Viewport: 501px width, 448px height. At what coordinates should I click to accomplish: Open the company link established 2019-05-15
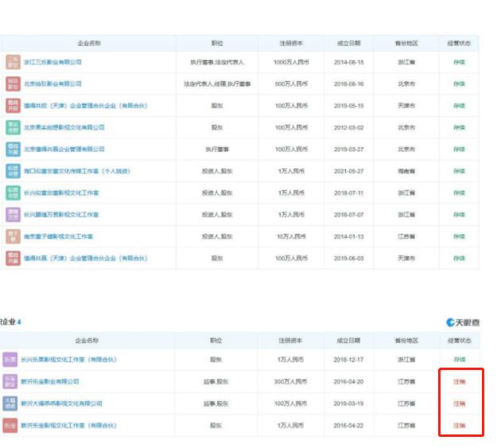point(85,106)
